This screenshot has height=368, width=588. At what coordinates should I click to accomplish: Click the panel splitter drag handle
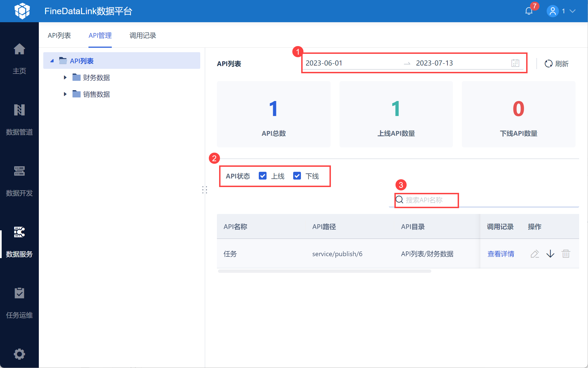[x=205, y=190]
